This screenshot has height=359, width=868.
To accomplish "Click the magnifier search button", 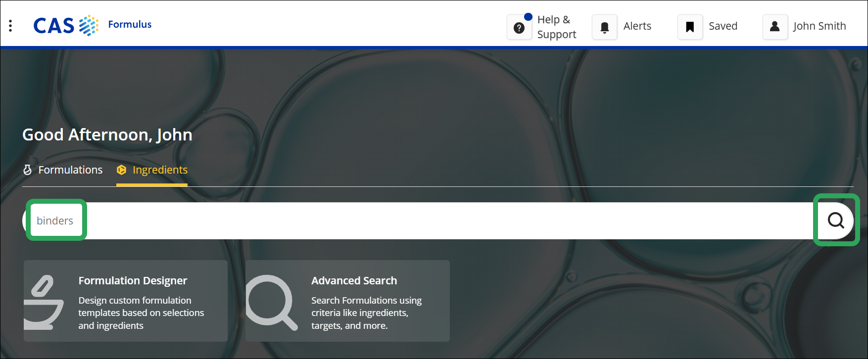I will pos(836,220).
